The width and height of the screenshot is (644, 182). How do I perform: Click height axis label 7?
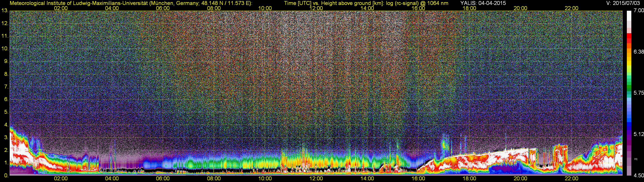pyautogui.click(x=6, y=87)
